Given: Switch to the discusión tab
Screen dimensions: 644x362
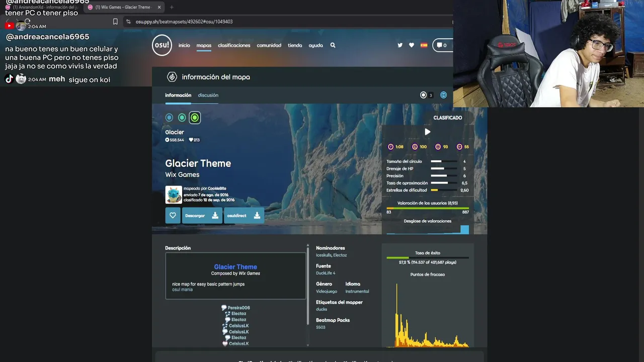Looking at the screenshot, I should [x=208, y=95].
